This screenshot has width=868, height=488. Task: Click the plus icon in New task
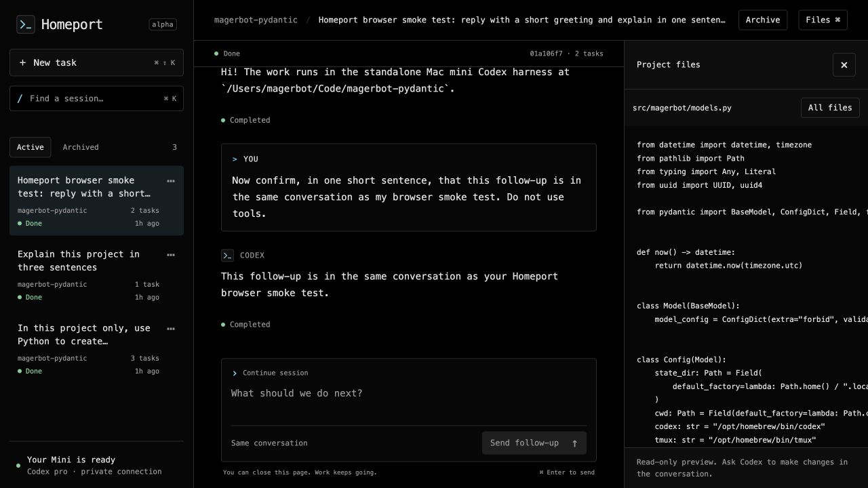pyautogui.click(x=22, y=62)
